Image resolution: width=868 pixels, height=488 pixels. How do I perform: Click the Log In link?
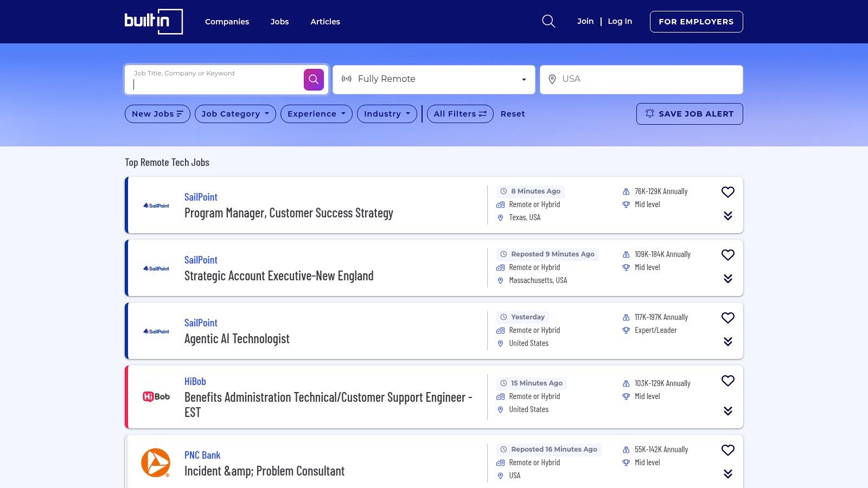pyautogui.click(x=620, y=21)
